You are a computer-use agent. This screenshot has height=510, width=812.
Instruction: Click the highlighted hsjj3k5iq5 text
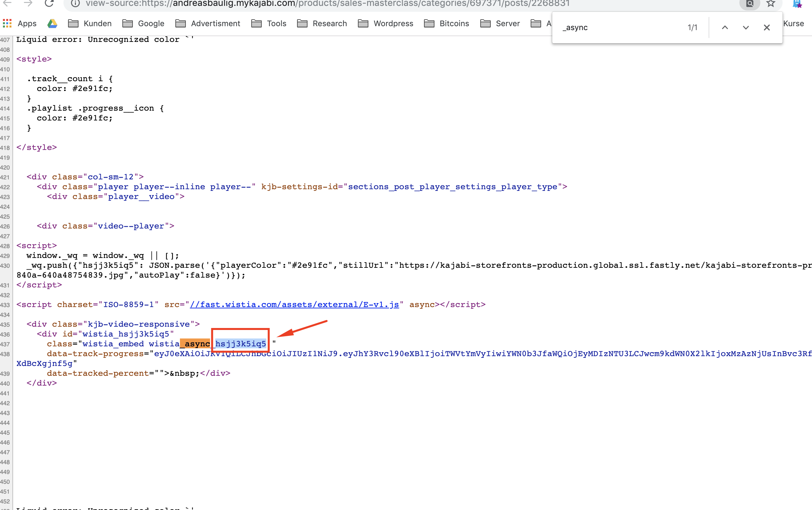(x=240, y=344)
